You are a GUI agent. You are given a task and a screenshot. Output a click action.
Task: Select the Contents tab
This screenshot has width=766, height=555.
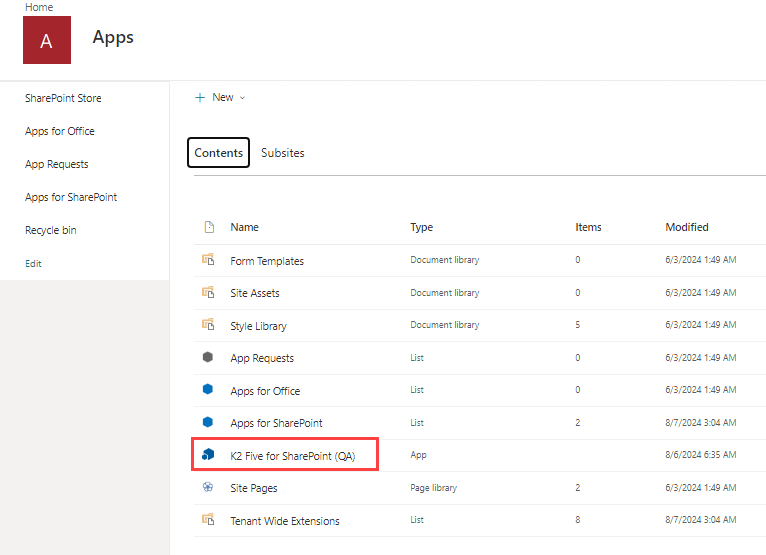click(218, 153)
